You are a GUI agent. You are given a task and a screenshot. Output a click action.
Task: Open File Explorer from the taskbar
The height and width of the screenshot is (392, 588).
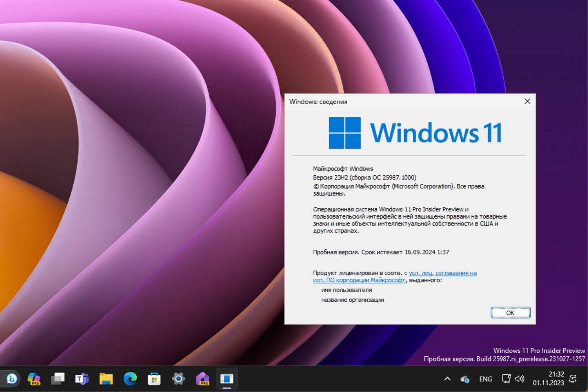pos(105,379)
